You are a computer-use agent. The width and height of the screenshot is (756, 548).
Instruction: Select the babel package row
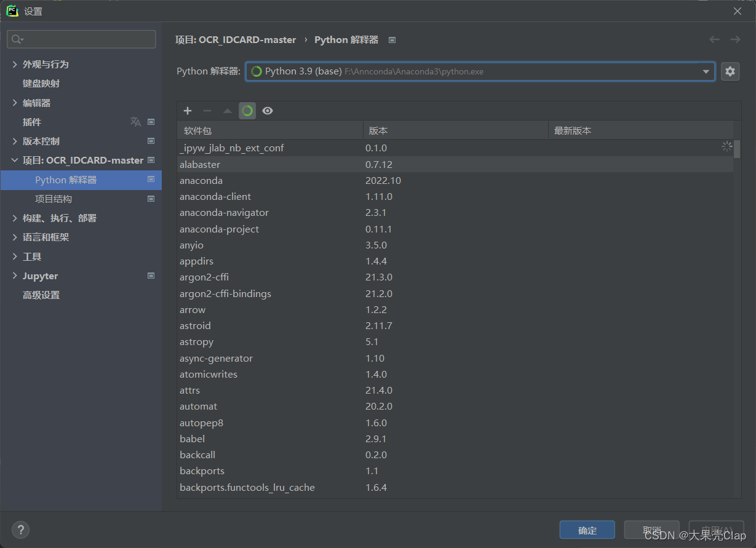click(x=455, y=439)
